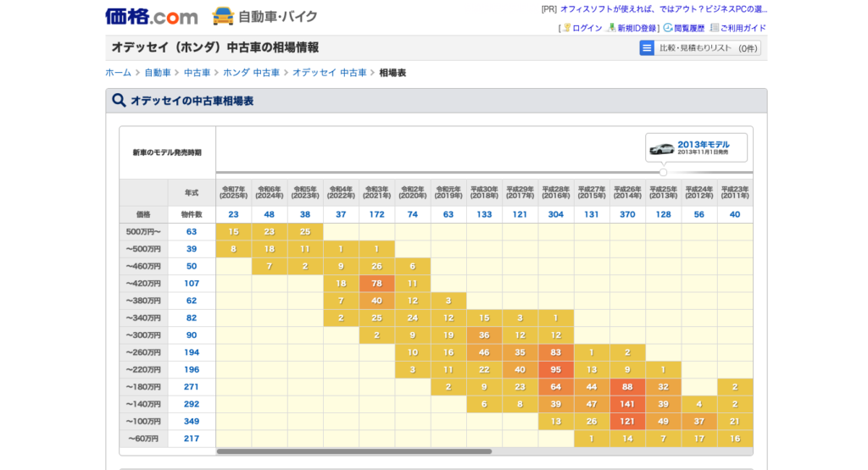The image size is (868, 470).
Task: Click count 217 in the 〜60万円 row
Action: (x=192, y=439)
